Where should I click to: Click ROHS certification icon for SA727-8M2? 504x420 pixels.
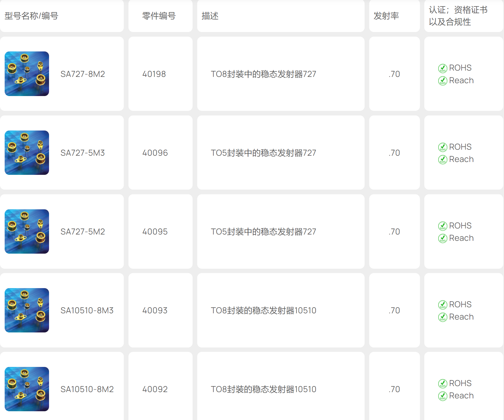pyautogui.click(x=442, y=68)
